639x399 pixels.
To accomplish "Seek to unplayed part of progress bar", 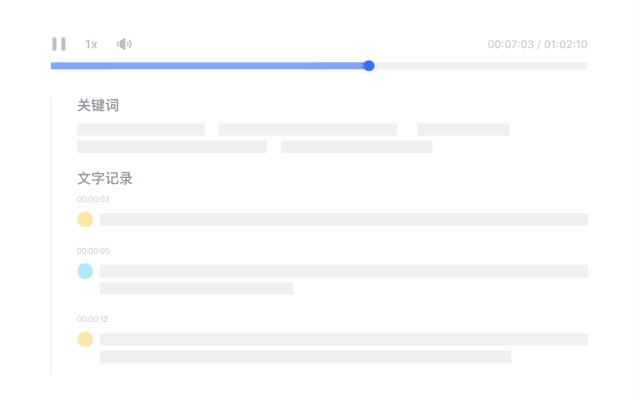I will (481, 66).
